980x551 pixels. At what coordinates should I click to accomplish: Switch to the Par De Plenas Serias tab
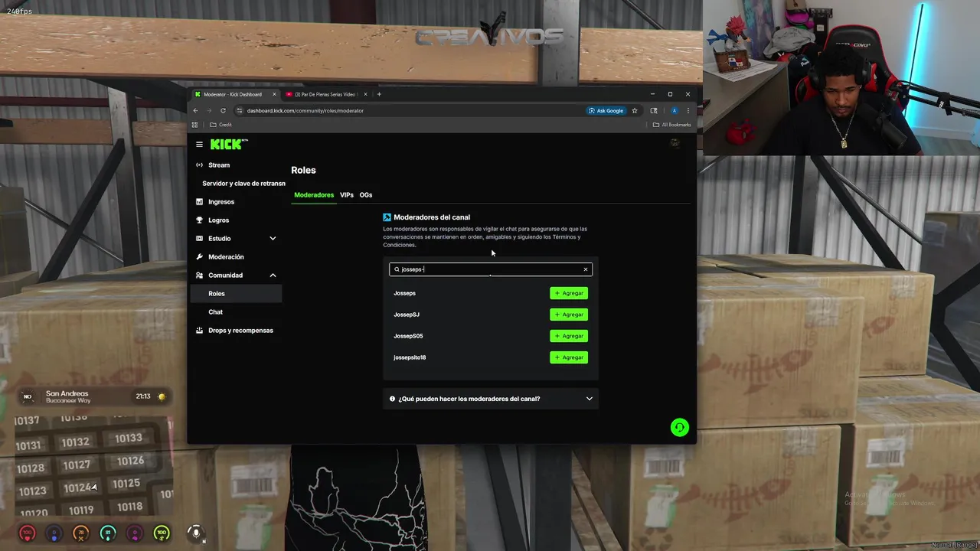327,94
